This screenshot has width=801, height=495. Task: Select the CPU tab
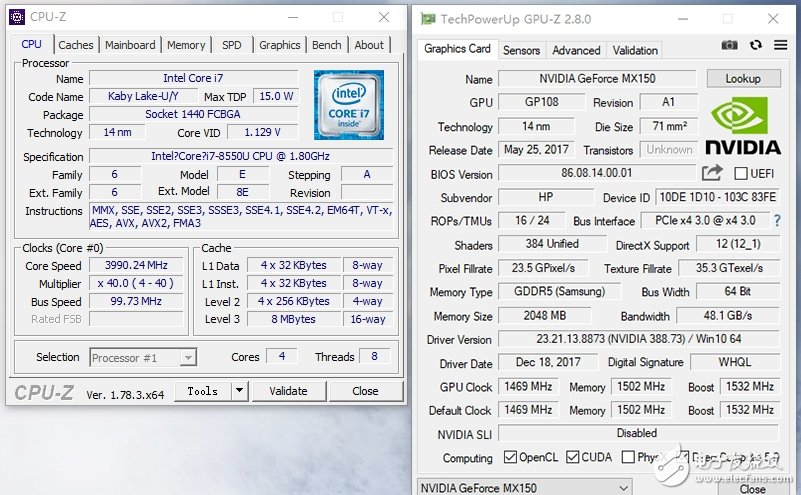[x=32, y=44]
